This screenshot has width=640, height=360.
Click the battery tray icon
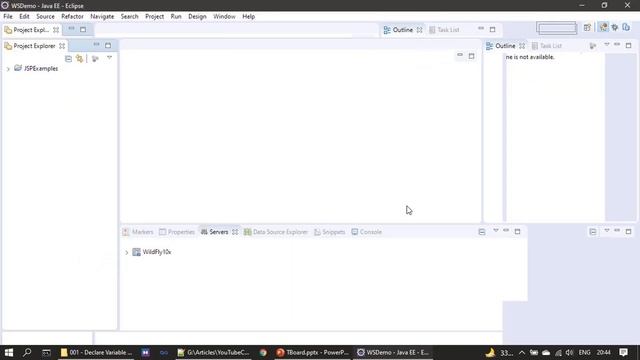click(x=534, y=353)
